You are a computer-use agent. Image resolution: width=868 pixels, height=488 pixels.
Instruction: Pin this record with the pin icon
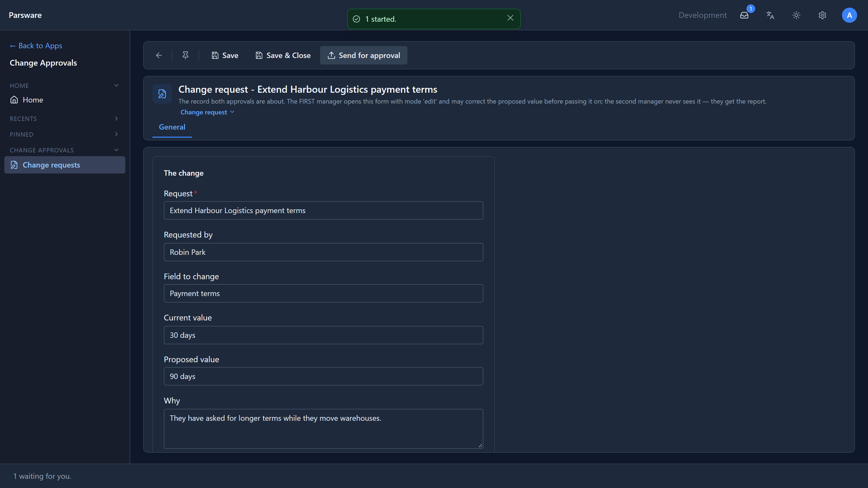click(185, 55)
